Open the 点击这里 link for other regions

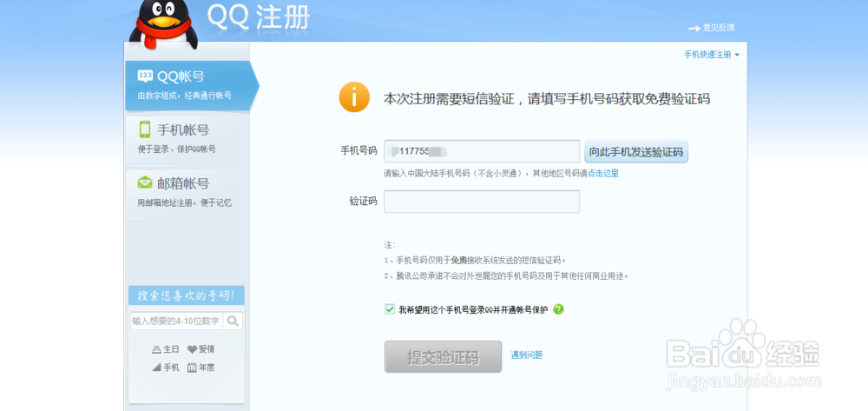click(603, 174)
